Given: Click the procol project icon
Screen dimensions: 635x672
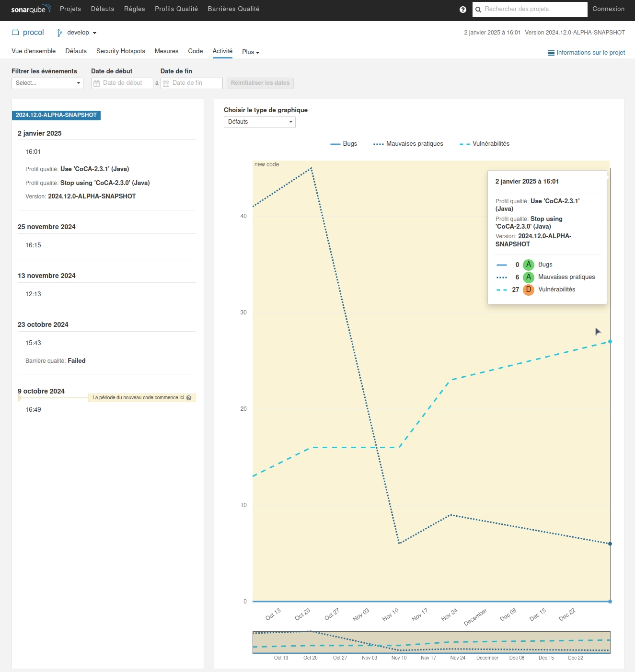Looking at the screenshot, I should [15, 32].
